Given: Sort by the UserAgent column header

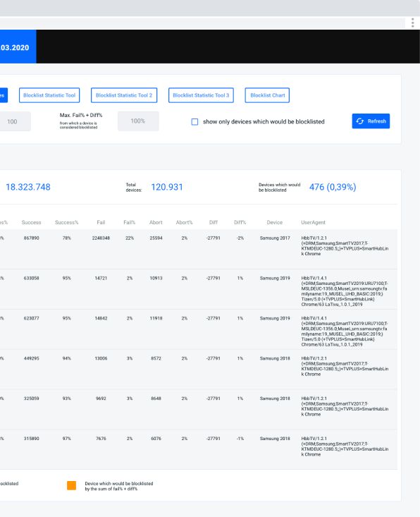Looking at the screenshot, I should coord(313,223).
